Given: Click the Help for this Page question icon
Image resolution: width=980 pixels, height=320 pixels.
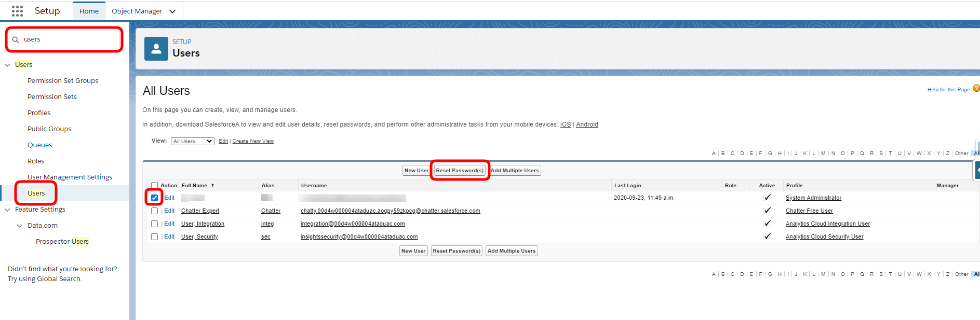Looking at the screenshot, I should (x=976, y=89).
